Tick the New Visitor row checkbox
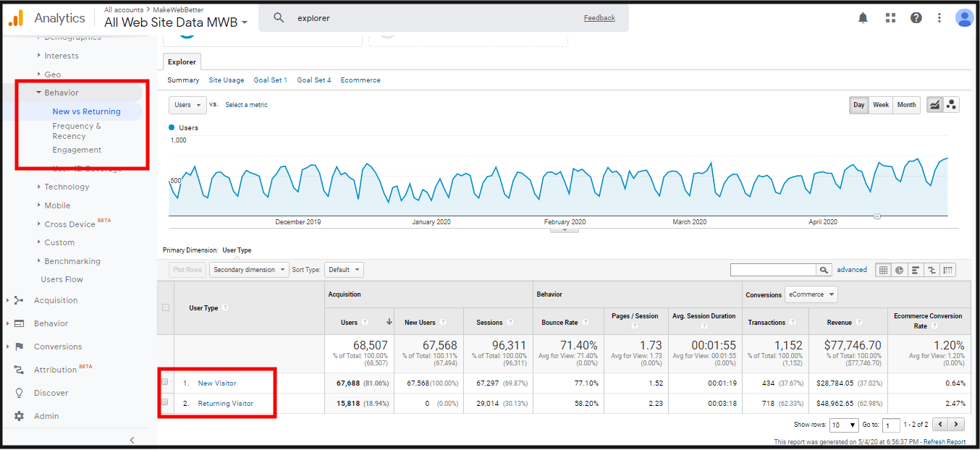 point(165,382)
